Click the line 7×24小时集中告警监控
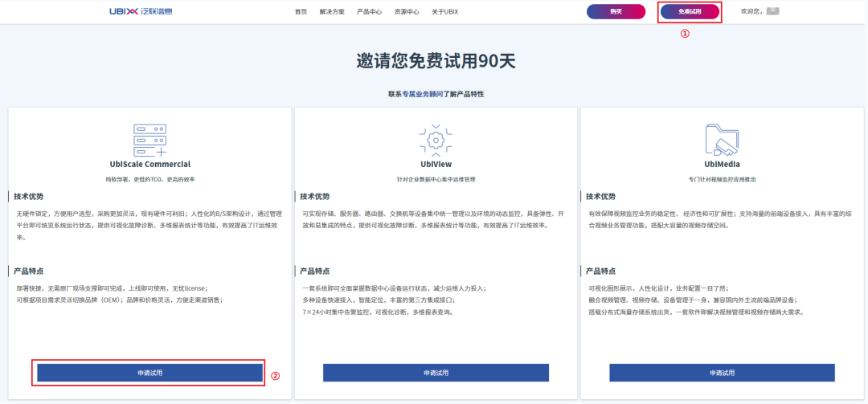The width and height of the screenshot is (868, 404). (377, 312)
